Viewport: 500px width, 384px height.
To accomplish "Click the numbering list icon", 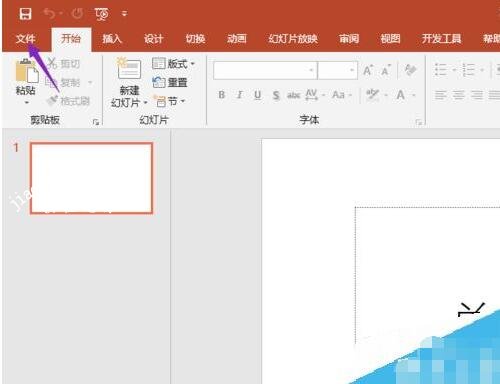I will tap(469, 70).
